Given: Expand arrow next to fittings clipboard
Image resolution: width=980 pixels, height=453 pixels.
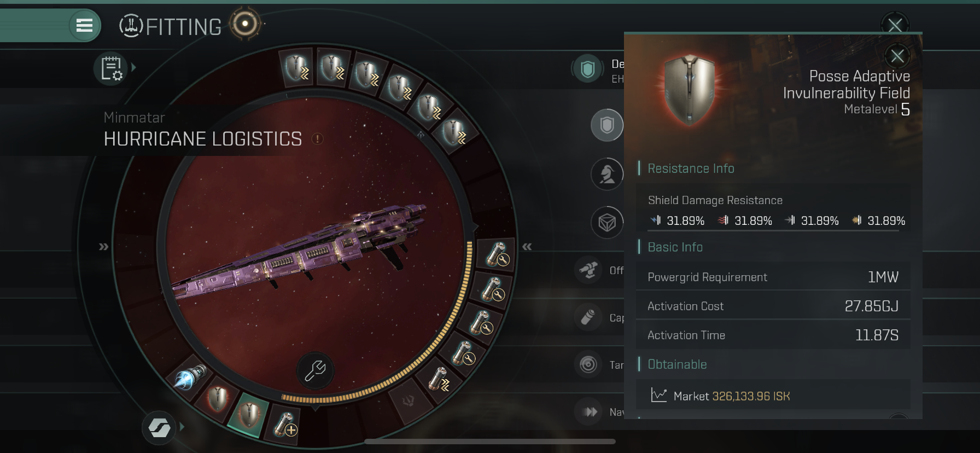Looking at the screenshot, I should point(133,68).
